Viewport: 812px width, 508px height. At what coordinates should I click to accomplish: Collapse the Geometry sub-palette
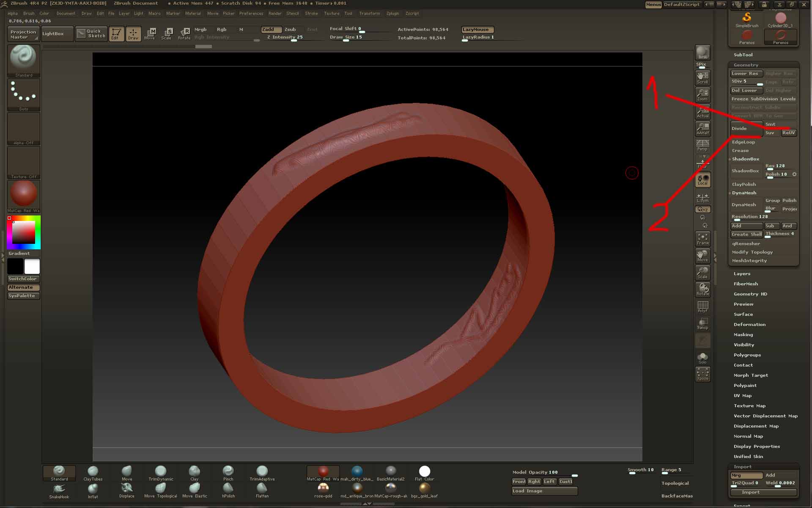point(746,65)
